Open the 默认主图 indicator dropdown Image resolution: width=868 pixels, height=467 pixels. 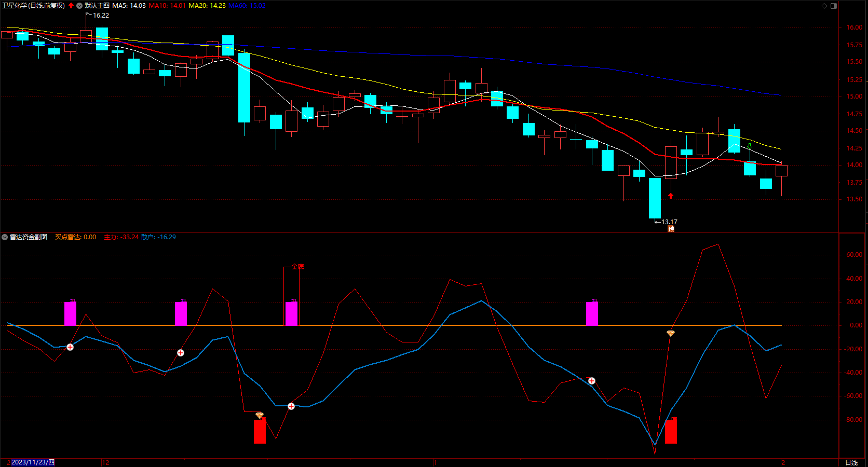pyautogui.click(x=79, y=6)
